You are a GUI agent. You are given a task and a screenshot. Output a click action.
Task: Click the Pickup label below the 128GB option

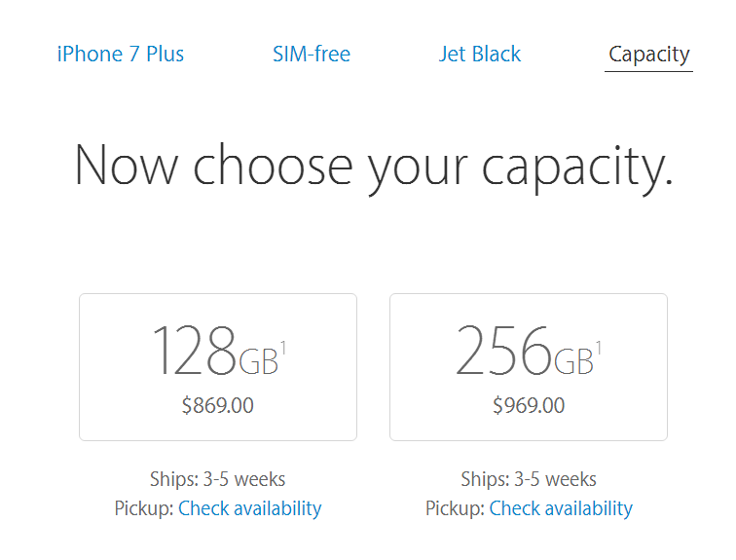tap(144, 508)
